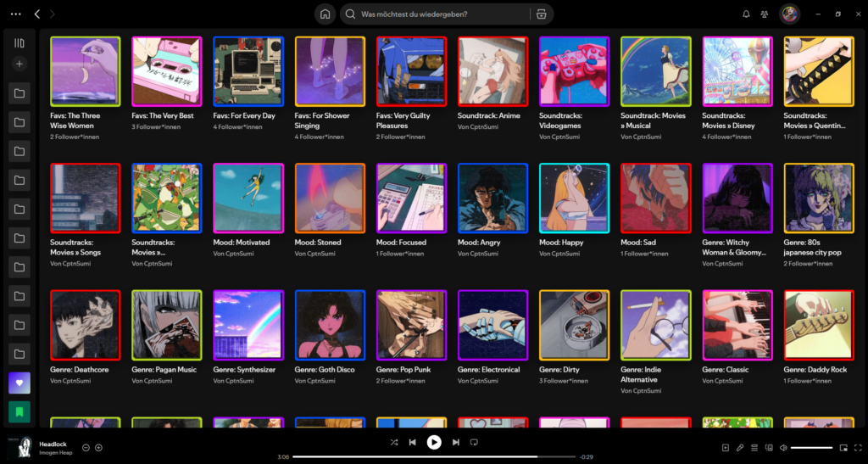
Task: Mute the volume speaker icon
Action: coord(783,447)
